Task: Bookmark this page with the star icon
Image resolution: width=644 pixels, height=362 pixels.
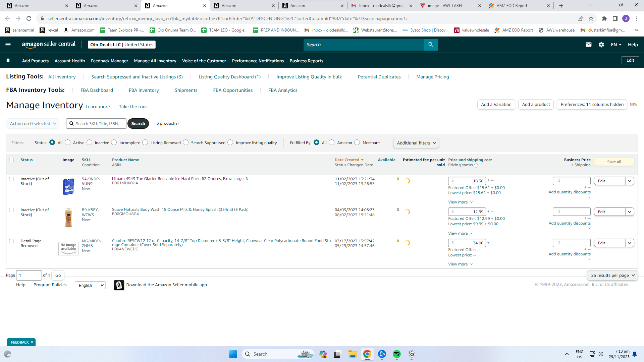Action: [x=591, y=18]
